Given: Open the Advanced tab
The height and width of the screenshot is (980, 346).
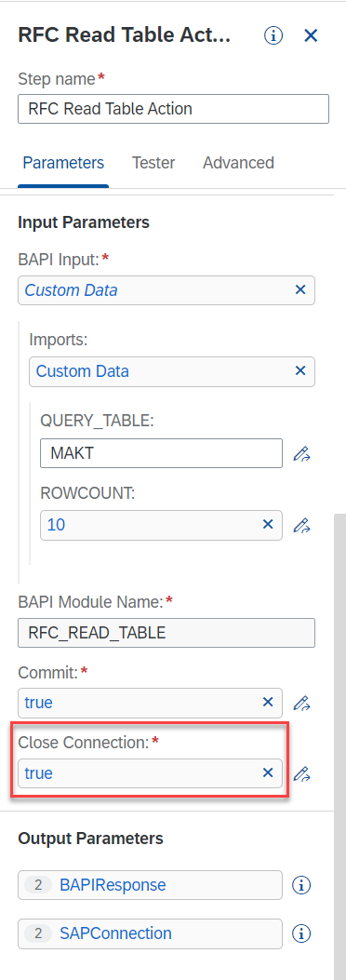Looking at the screenshot, I should point(238,163).
